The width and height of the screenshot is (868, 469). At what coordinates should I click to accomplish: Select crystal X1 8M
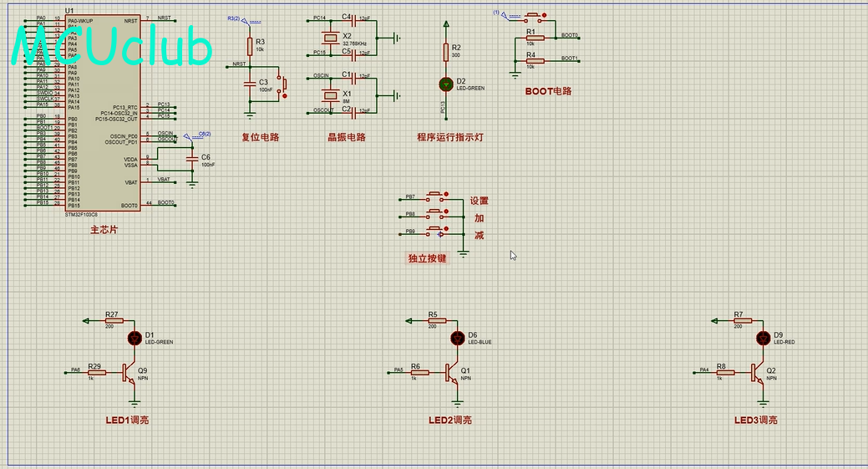pos(331,95)
